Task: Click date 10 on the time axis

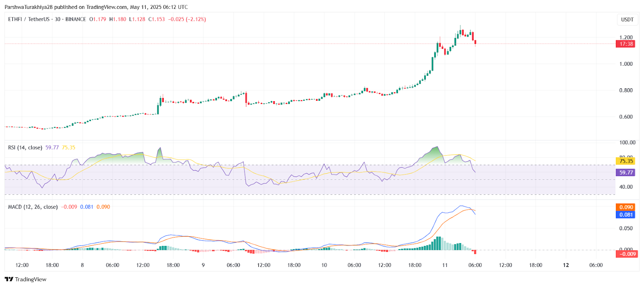Action: tap(324, 265)
